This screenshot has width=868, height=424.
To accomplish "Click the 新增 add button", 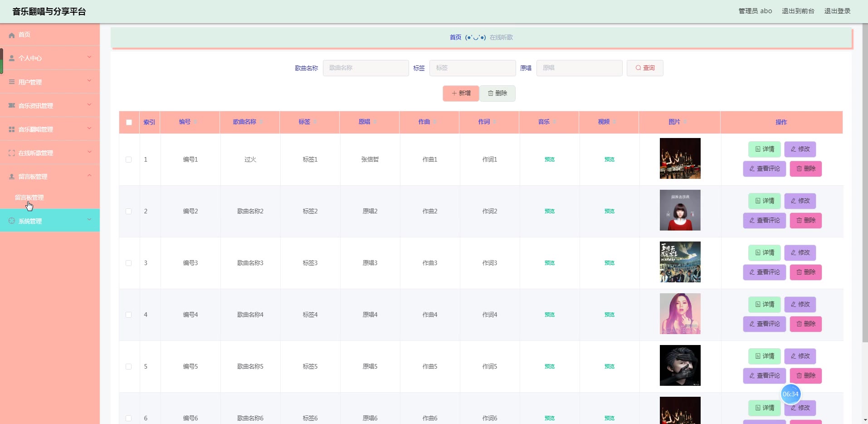I will (x=461, y=94).
